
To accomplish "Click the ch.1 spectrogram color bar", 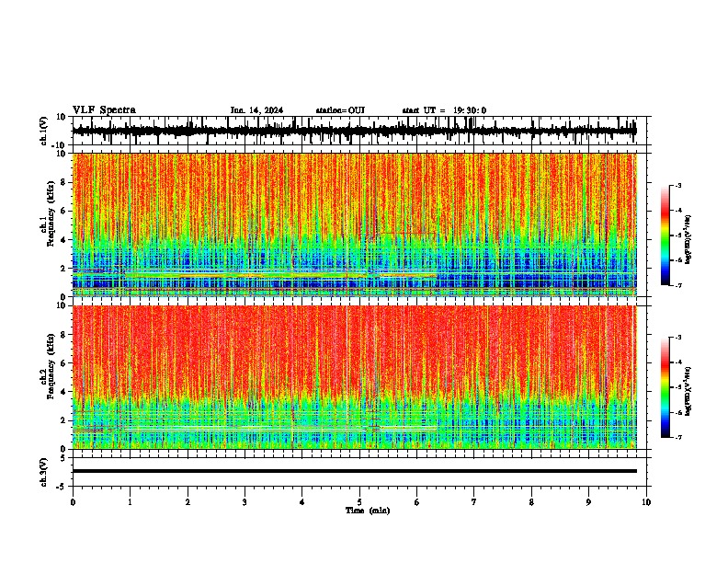I will click(x=665, y=236).
